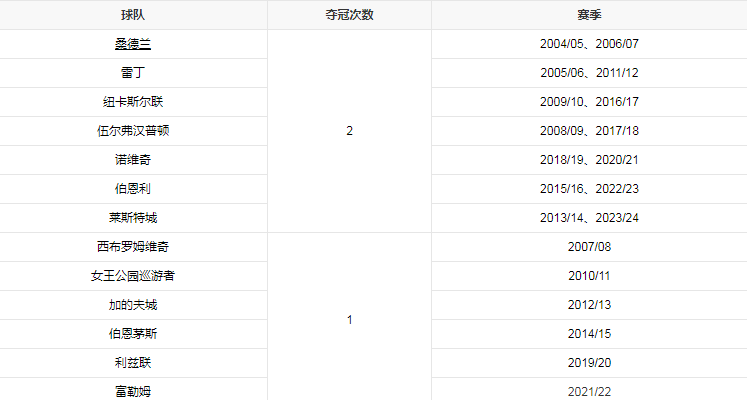Select 女王公园巡游者 in the team list
This screenshot has width=747, height=401.
pos(133,276)
